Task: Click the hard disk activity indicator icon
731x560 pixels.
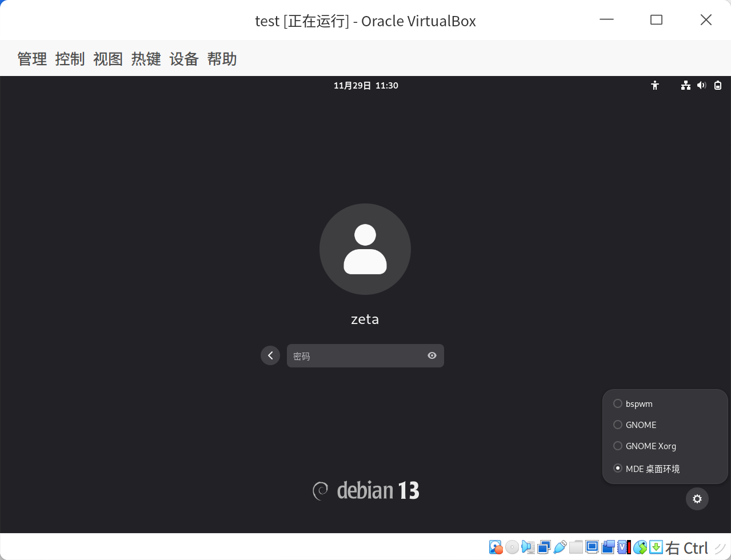Action: (496, 547)
